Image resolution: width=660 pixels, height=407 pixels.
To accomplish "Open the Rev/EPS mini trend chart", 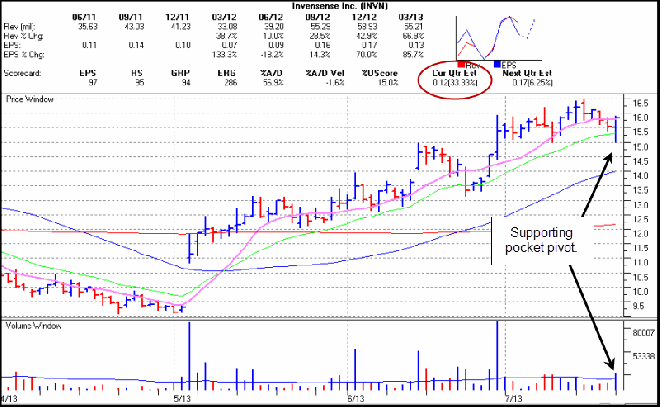I will click(x=499, y=38).
